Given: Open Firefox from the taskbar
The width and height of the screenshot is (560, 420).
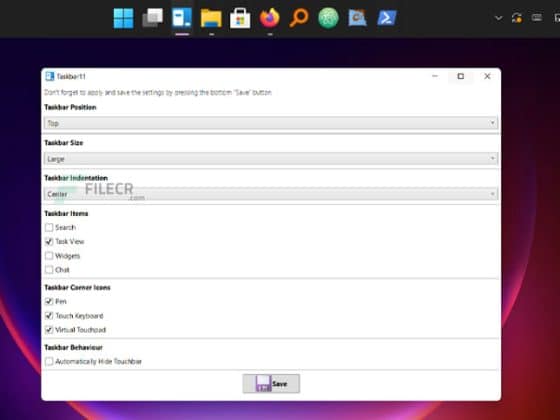Looking at the screenshot, I should [270, 18].
